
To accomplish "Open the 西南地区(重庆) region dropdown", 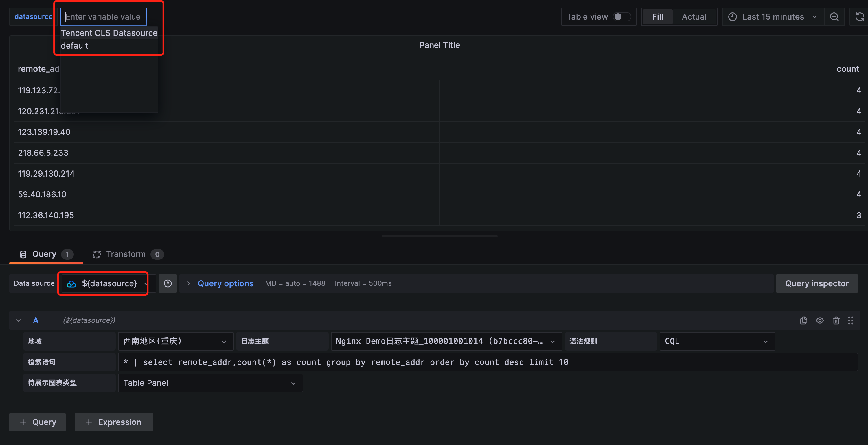I will tap(175, 341).
